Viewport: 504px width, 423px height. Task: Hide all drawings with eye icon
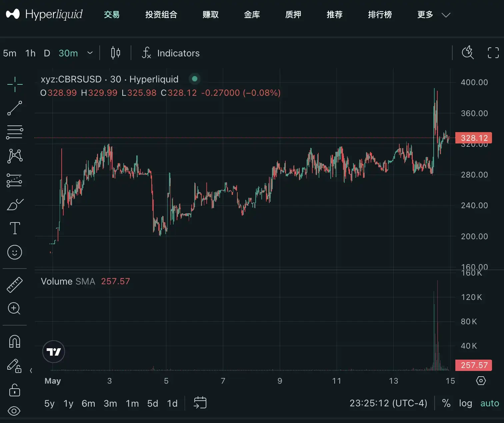(14, 411)
